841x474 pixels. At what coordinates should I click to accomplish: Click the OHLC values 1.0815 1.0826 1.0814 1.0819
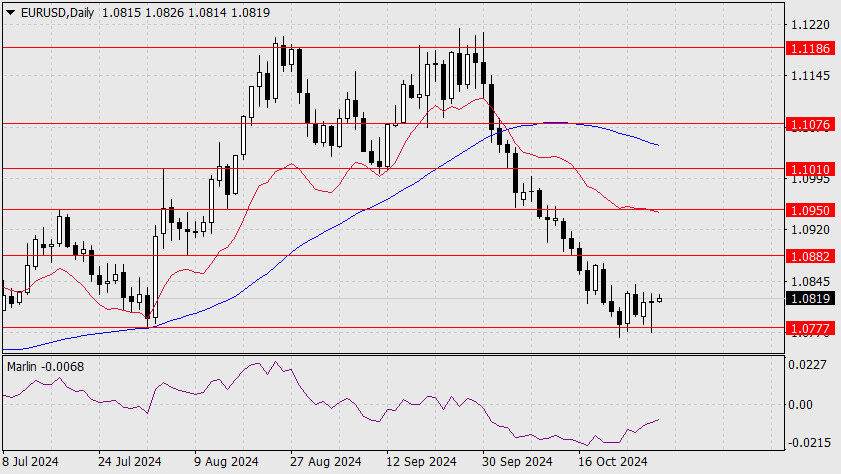[x=186, y=12]
